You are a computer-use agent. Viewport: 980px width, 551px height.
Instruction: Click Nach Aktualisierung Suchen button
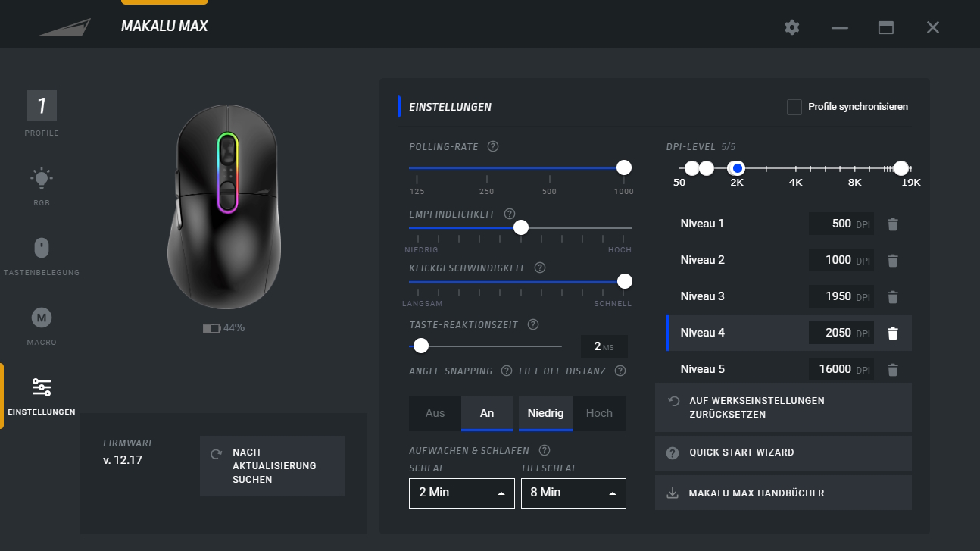point(272,465)
